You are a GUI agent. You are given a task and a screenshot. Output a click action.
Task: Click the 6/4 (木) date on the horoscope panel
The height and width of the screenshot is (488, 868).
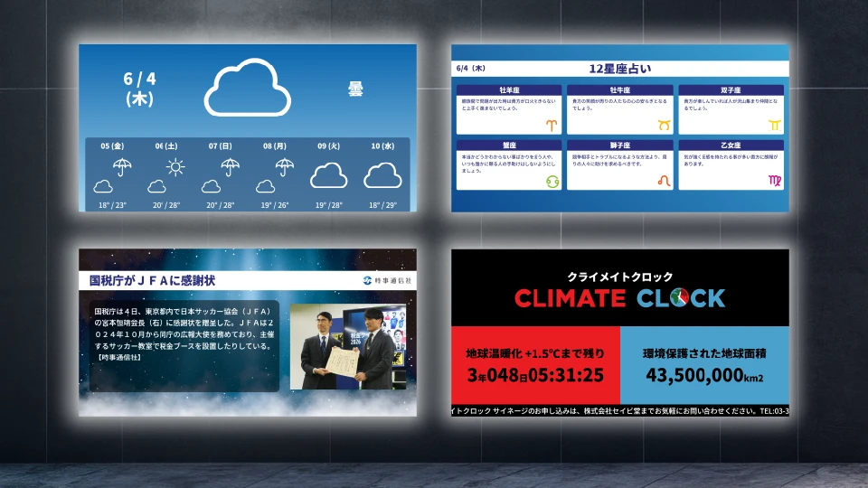[x=470, y=69]
